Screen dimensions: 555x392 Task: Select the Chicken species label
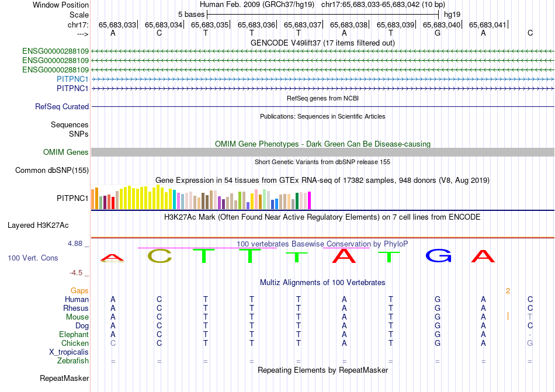pos(75,343)
